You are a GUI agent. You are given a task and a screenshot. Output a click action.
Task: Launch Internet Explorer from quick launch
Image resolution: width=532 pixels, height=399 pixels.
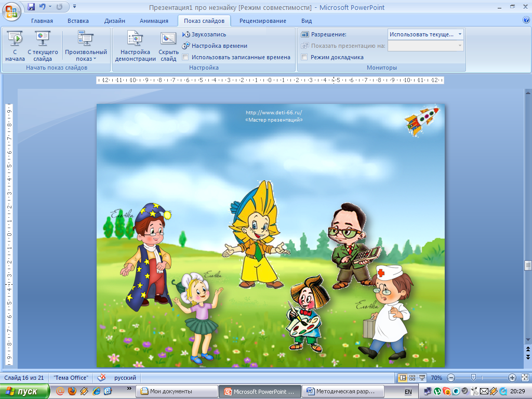(x=96, y=391)
